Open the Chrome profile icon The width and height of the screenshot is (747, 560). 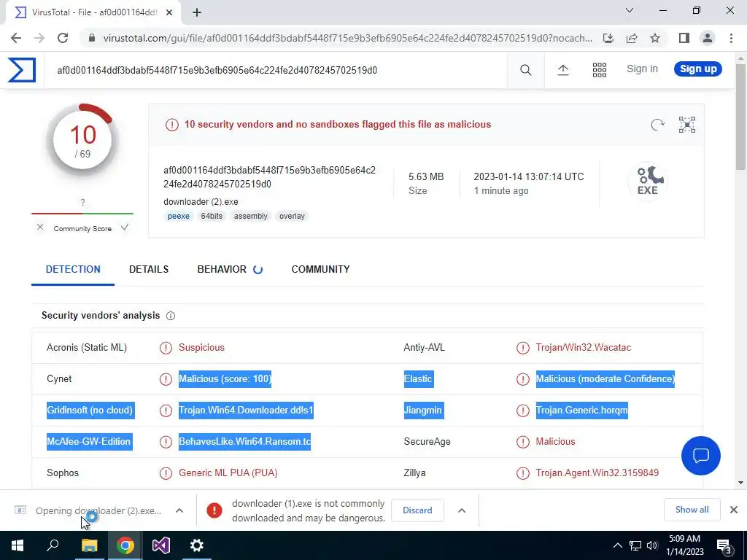[708, 38]
